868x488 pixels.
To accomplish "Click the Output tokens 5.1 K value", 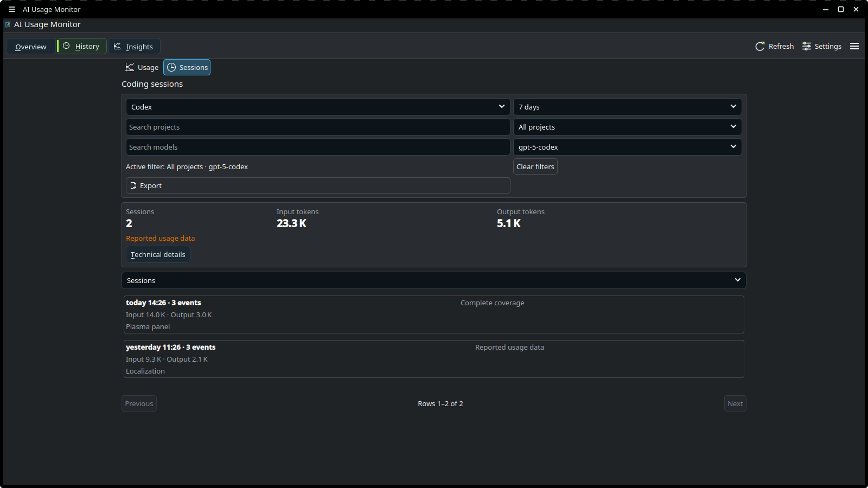I will pos(509,223).
